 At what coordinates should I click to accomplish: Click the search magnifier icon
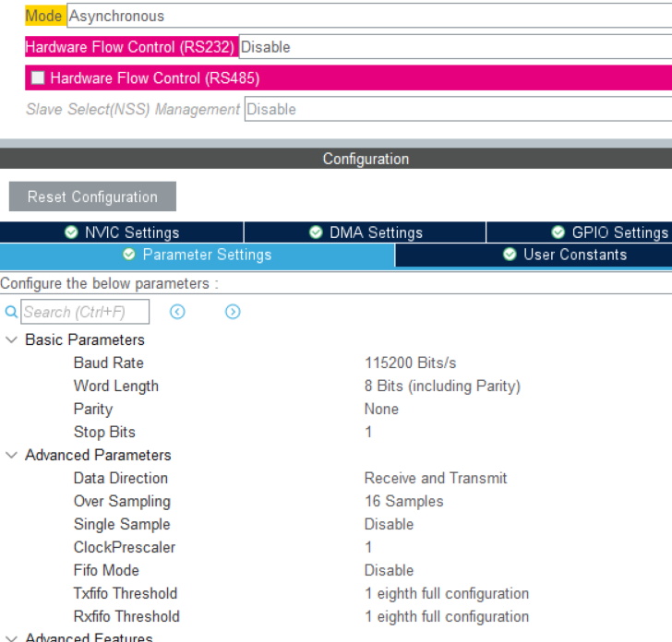pos(11,312)
